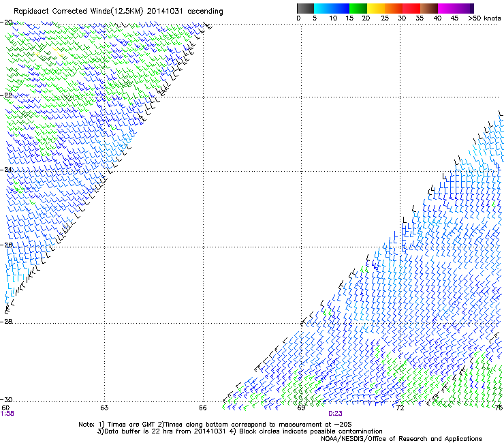
Task: Click the '72' longitude axis label
Action: point(400,408)
